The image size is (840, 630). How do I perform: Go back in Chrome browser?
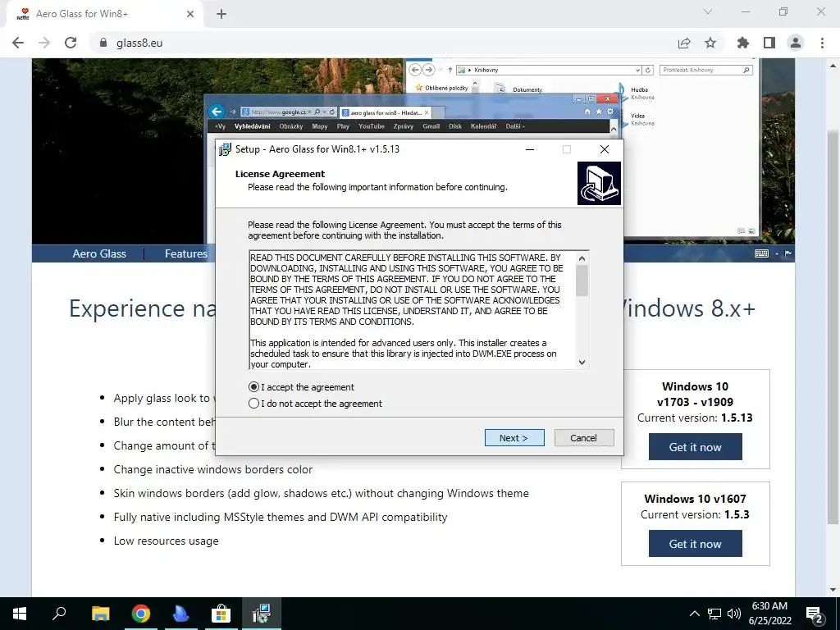point(18,43)
